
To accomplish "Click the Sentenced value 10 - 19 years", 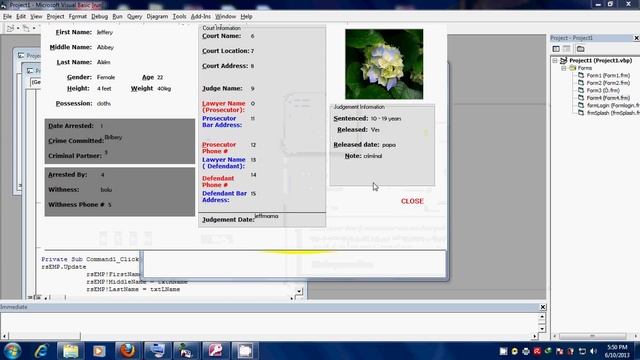I will pos(386,119).
